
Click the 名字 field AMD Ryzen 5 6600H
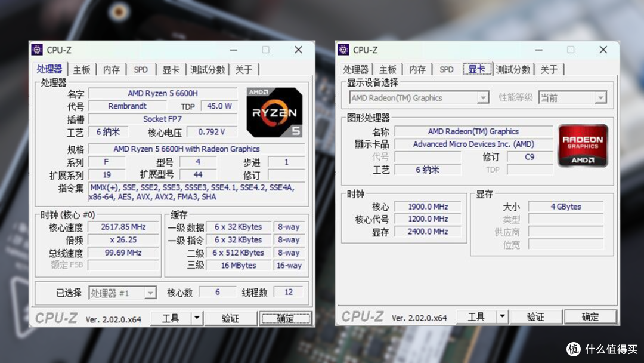[x=163, y=93]
